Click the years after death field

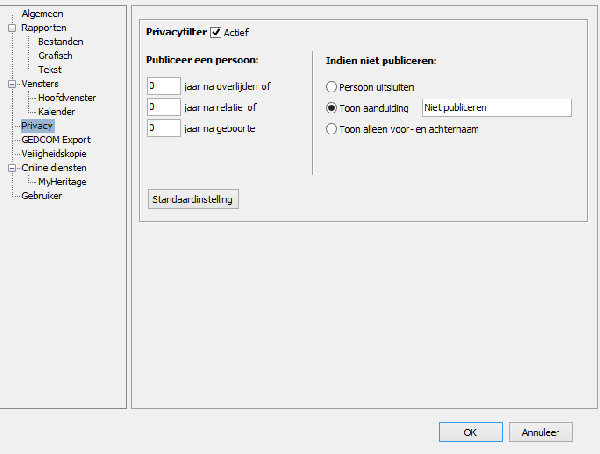point(163,86)
